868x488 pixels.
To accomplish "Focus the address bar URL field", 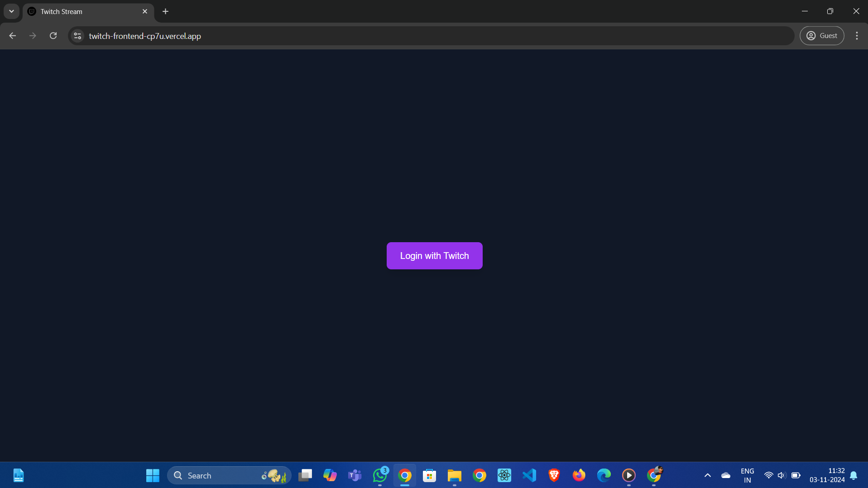I will [430, 36].
